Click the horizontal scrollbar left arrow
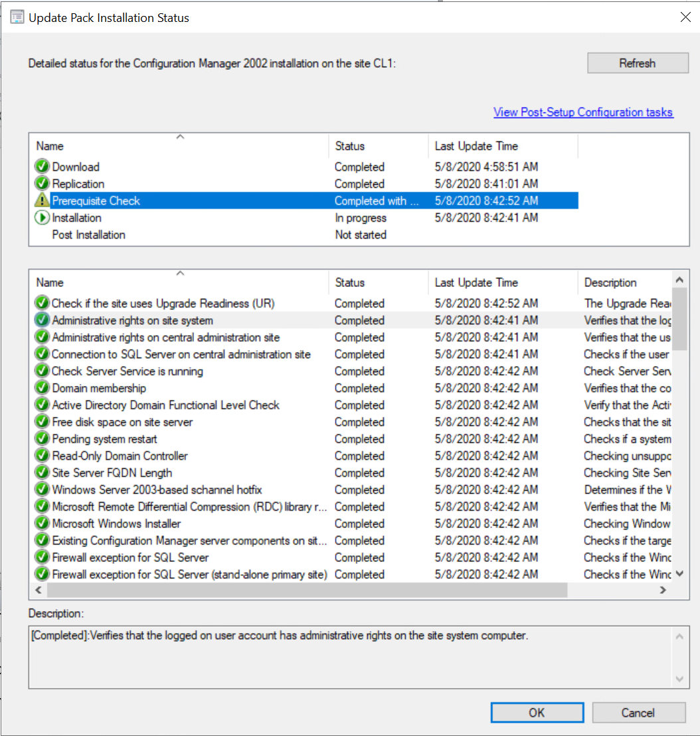 click(x=39, y=590)
